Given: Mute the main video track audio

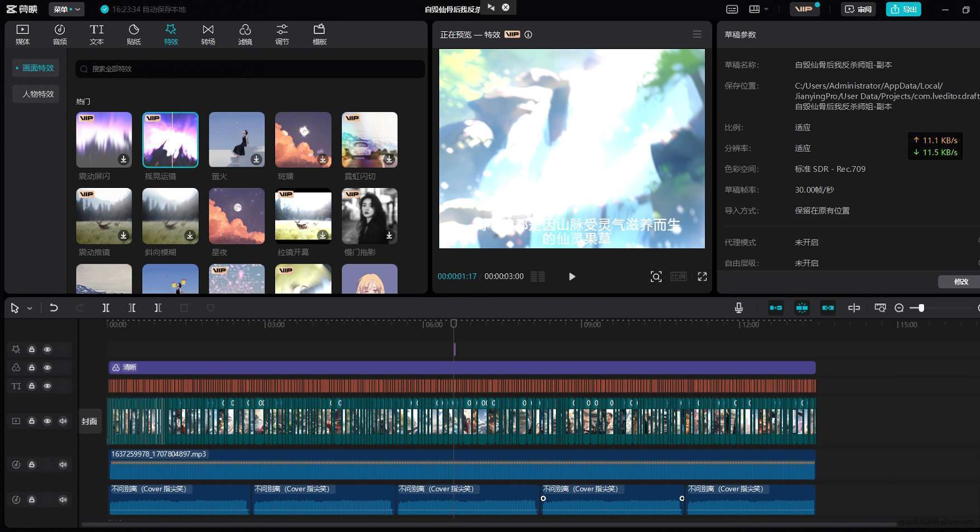Looking at the screenshot, I should [x=63, y=421].
